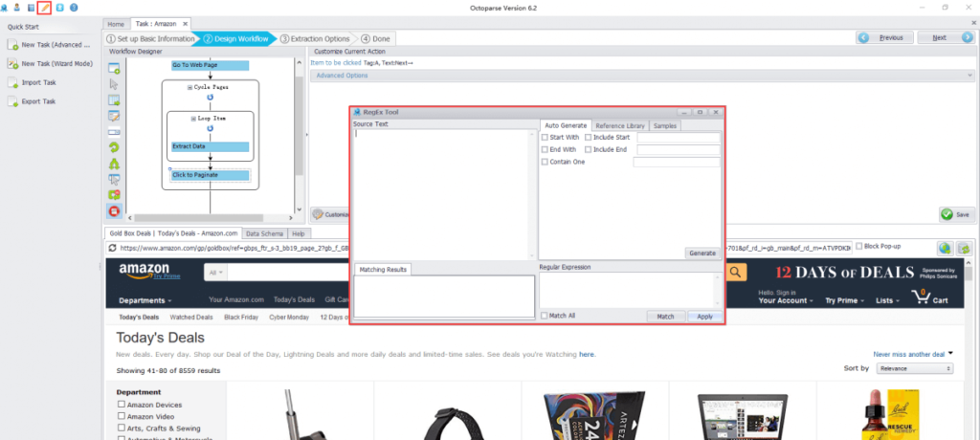Open the All search category dropdown
This screenshot has height=440, width=980.
(216, 274)
